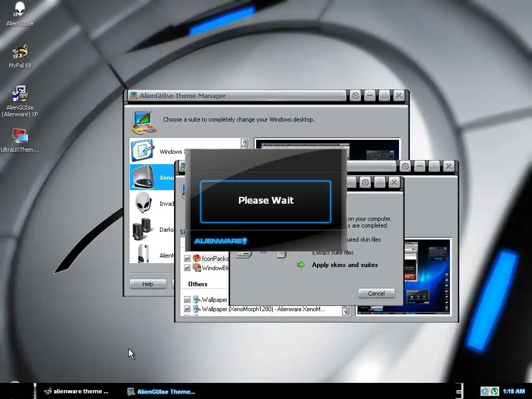Image resolution: width=532 pixels, height=399 pixels.
Task: Click the suite list scroll-up arrow
Action: tap(245, 143)
